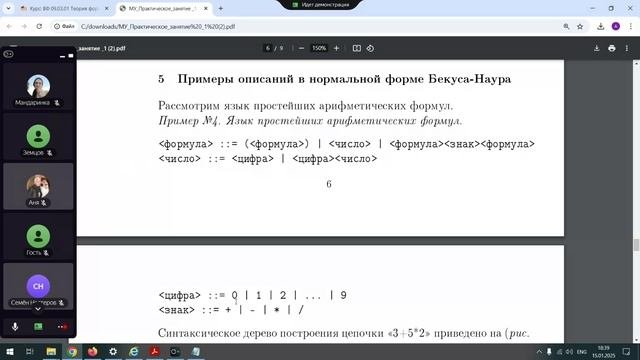The image size is (640, 360).
Task: Bookmark this page with star icon
Action: click(580, 26)
